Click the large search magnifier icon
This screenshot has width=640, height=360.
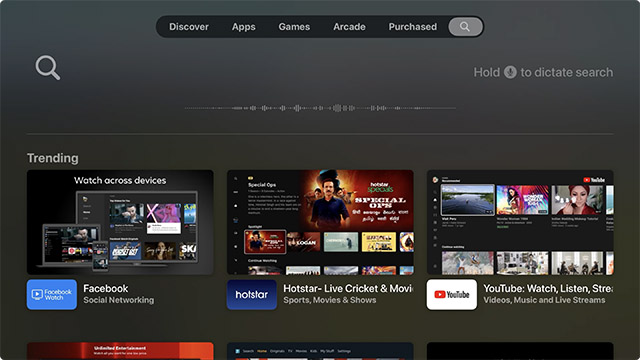[x=48, y=67]
